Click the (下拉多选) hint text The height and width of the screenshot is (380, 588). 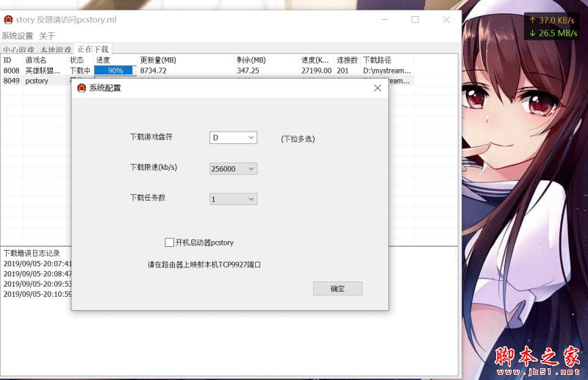coord(298,139)
